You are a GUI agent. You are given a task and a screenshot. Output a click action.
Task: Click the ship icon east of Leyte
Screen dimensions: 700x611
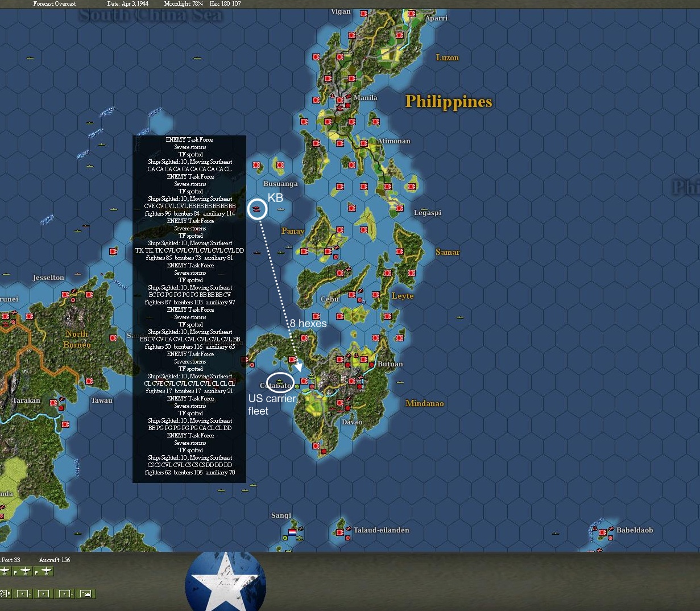tap(459, 317)
